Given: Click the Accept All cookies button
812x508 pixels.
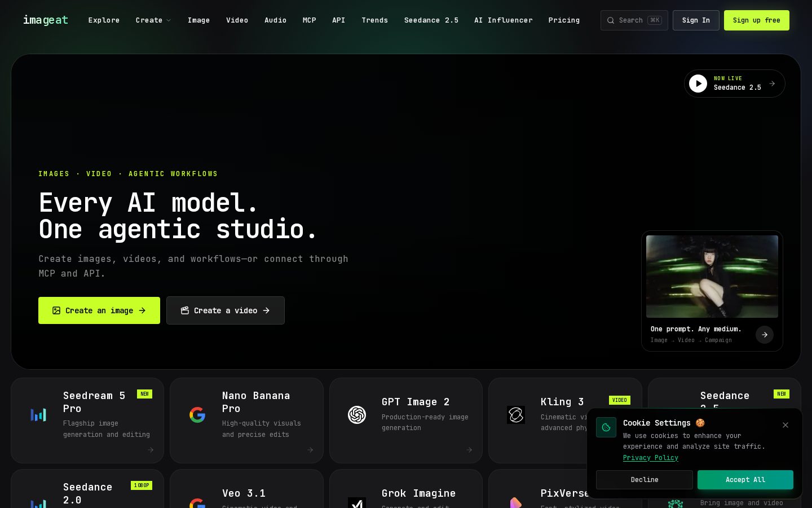Looking at the screenshot, I should [745, 480].
